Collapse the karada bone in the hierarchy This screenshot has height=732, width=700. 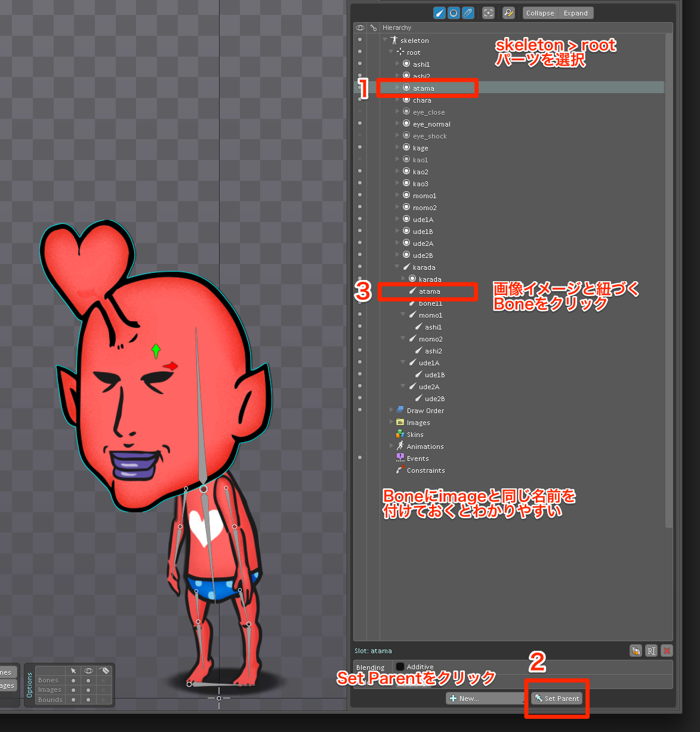pos(396,267)
